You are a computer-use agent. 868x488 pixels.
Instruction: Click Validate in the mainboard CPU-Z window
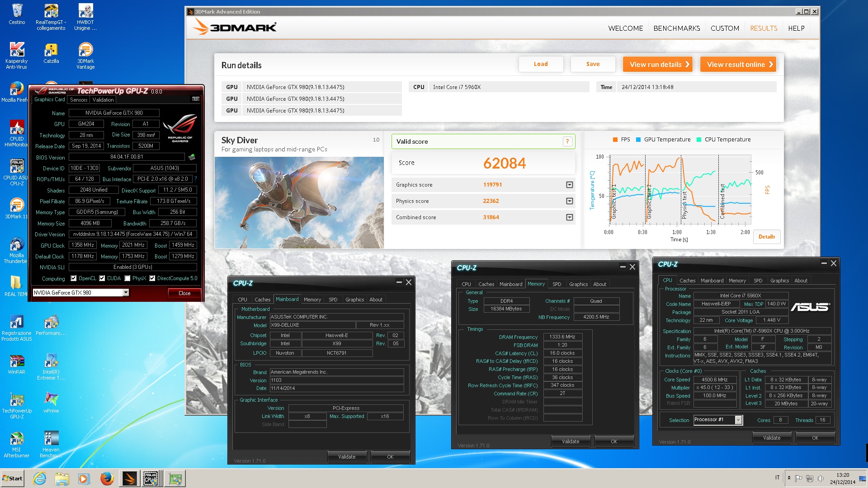(x=347, y=457)
